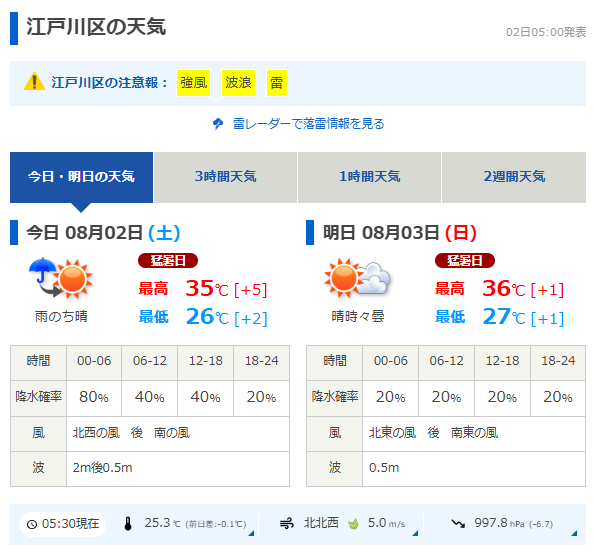Click the clock icon next to 05:30現在

(32, 524)
